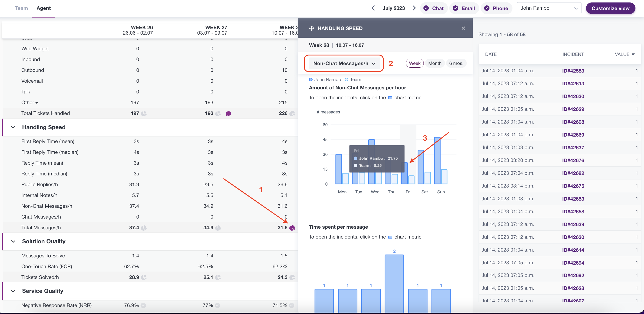
Task: Click the Messages To Solve row label
Action: [x=43, y=256]
